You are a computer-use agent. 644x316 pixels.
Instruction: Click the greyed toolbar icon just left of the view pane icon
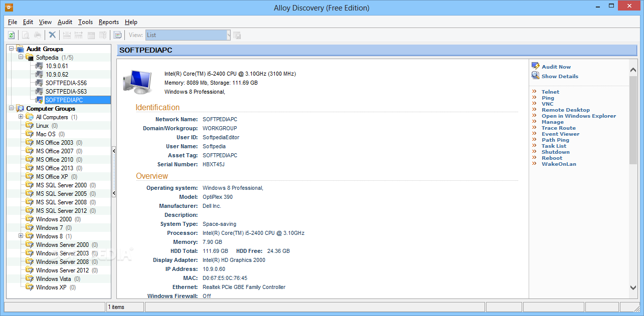103,35
